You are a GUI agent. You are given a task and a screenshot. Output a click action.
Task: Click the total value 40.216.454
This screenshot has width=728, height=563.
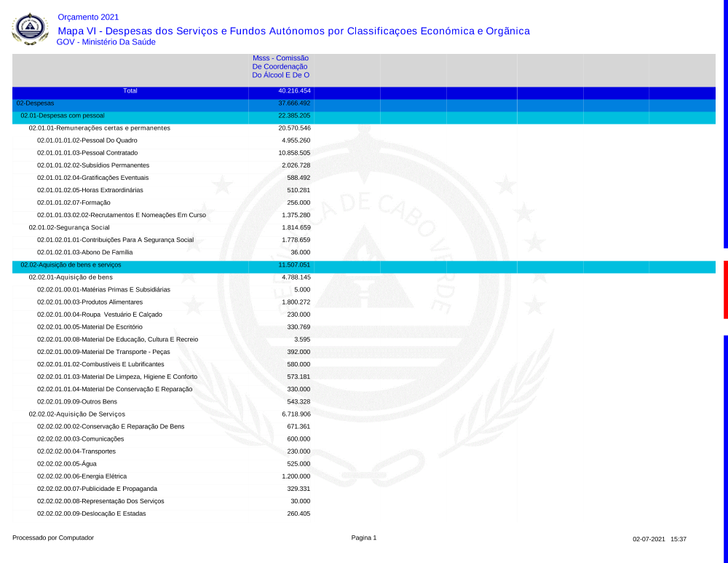click(294, 91)
